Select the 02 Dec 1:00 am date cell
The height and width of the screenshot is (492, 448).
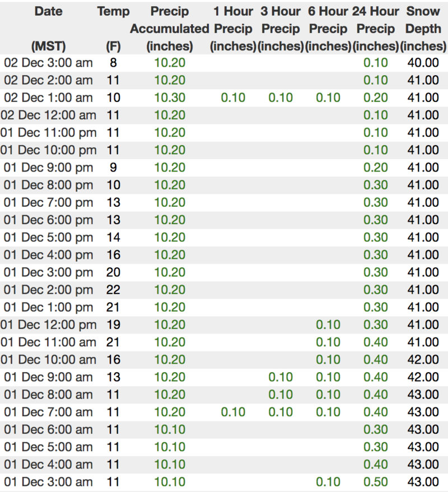[x=48, y=98]
